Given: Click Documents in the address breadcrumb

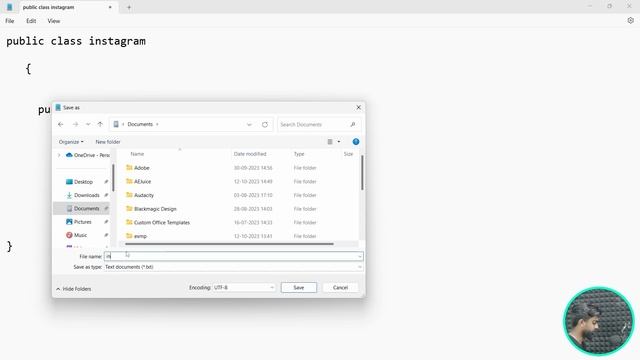Looking at the screenshot, I should click(x=140, y=124).
